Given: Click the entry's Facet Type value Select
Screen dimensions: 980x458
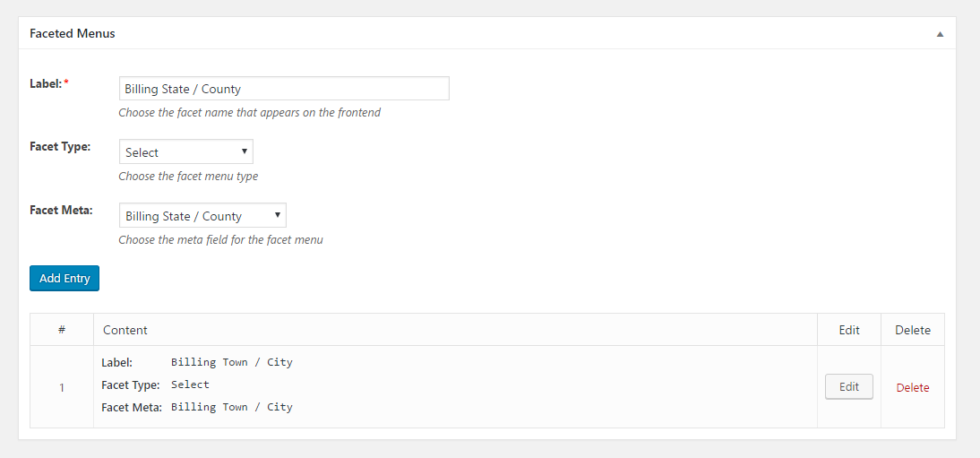Looking at the screenshot, I should pyautogui.click(x=190, y=385).
